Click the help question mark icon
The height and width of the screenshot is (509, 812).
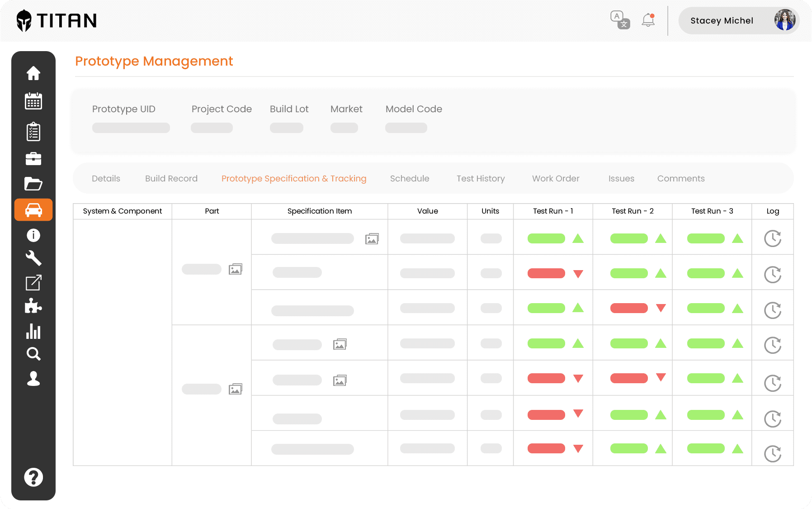(x=33, y=477)
